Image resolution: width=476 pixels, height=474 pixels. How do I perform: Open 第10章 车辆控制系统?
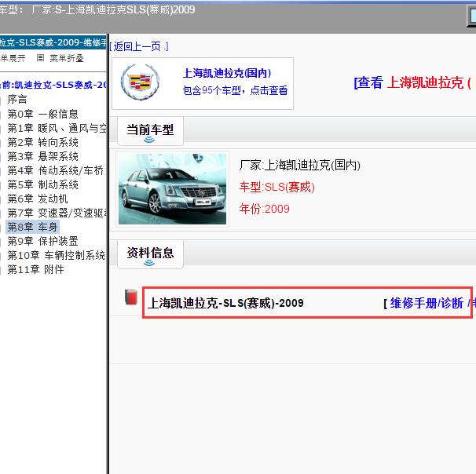(56, 255)
